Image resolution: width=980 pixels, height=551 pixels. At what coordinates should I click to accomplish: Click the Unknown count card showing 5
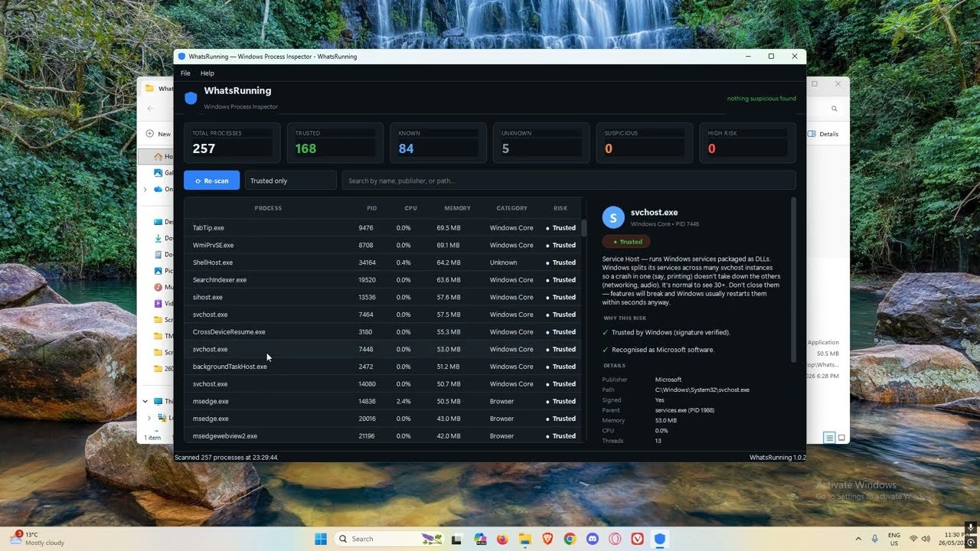pyautogui.click(x=541, y=142)
